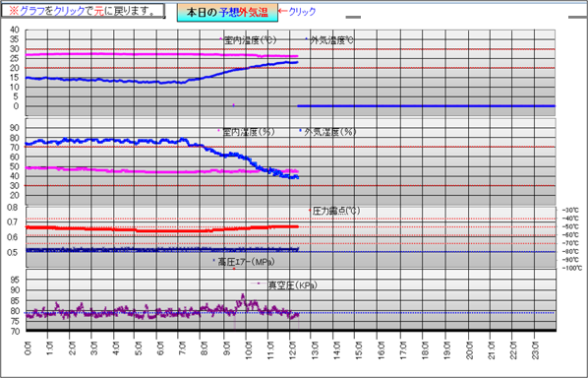Click the -30℃ right axis label
The height and width of the screenshot is (378, 588).
click(x=570, y=211)
